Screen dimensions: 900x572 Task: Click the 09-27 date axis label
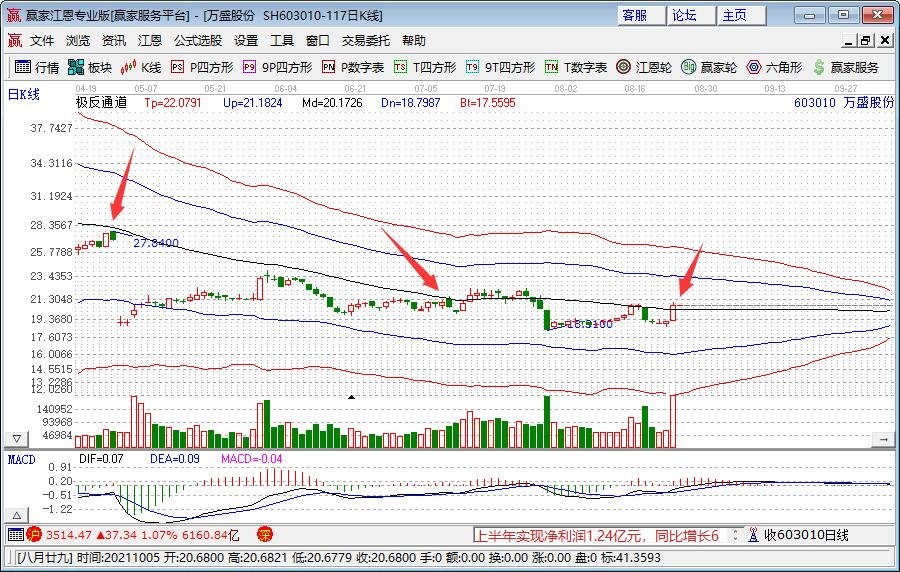[845, 88]
